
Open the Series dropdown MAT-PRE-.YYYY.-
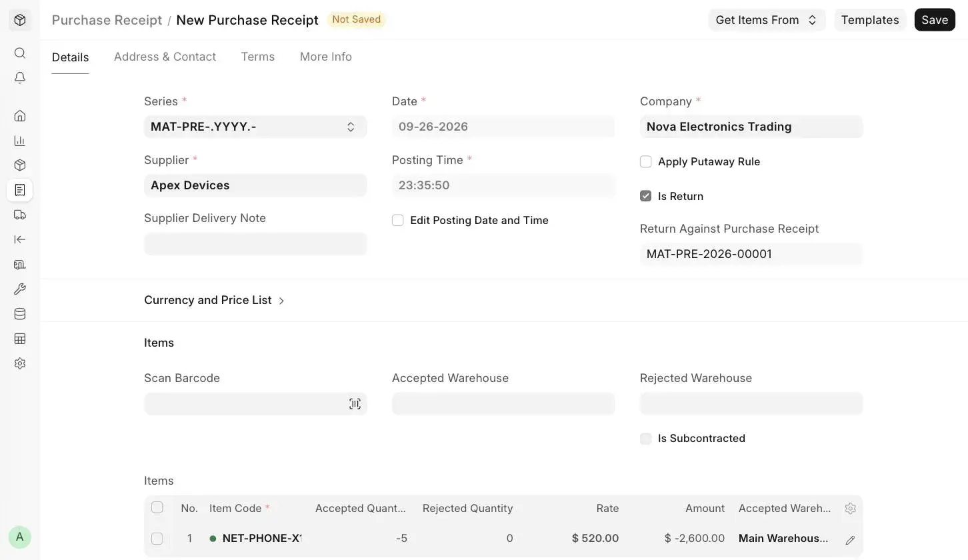coord(255,127)
